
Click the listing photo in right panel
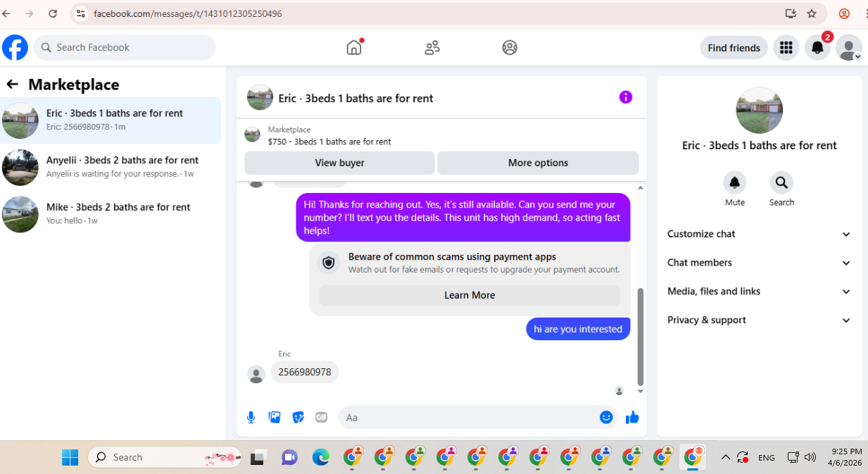click(759, 110)
